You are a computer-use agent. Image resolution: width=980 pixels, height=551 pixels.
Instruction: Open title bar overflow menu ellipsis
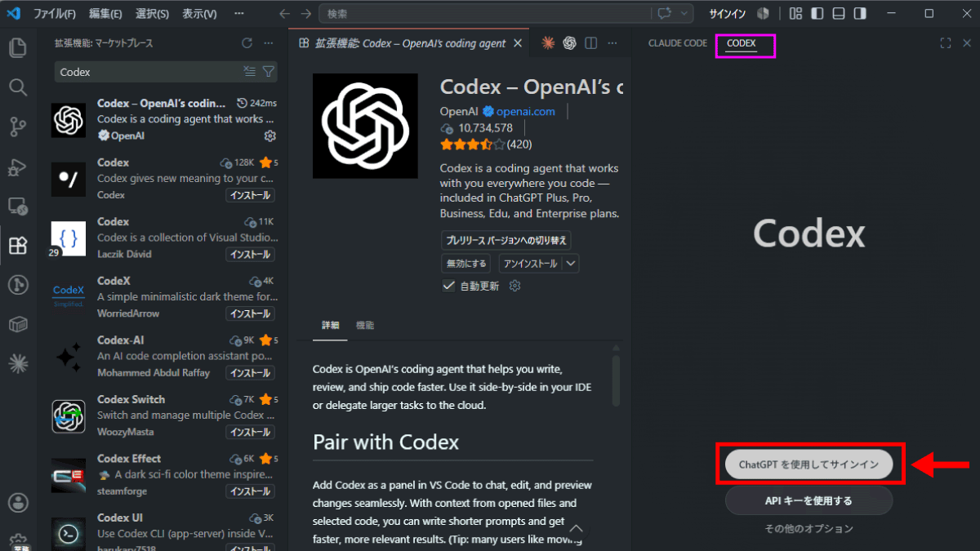(x=238, y=14)
